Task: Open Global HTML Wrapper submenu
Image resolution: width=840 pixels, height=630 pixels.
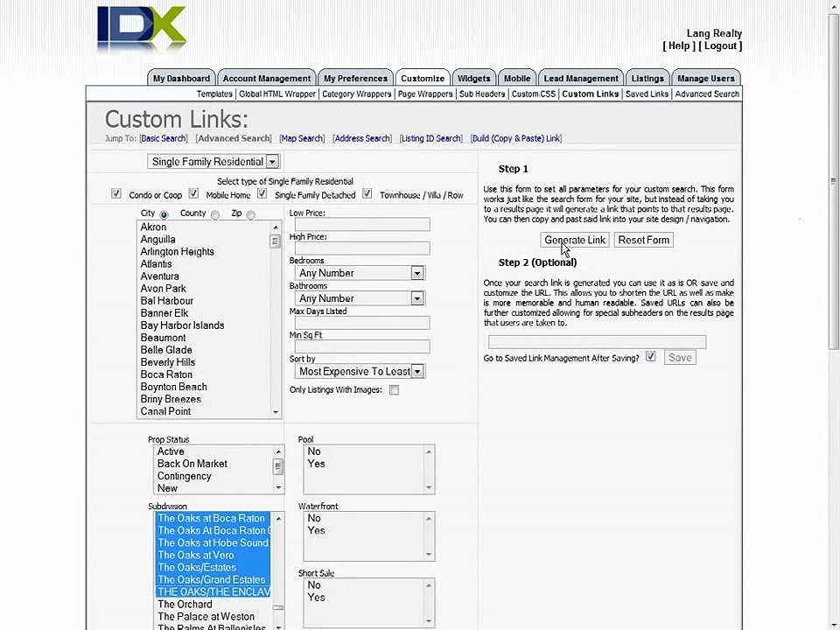Action: point(277,94)
